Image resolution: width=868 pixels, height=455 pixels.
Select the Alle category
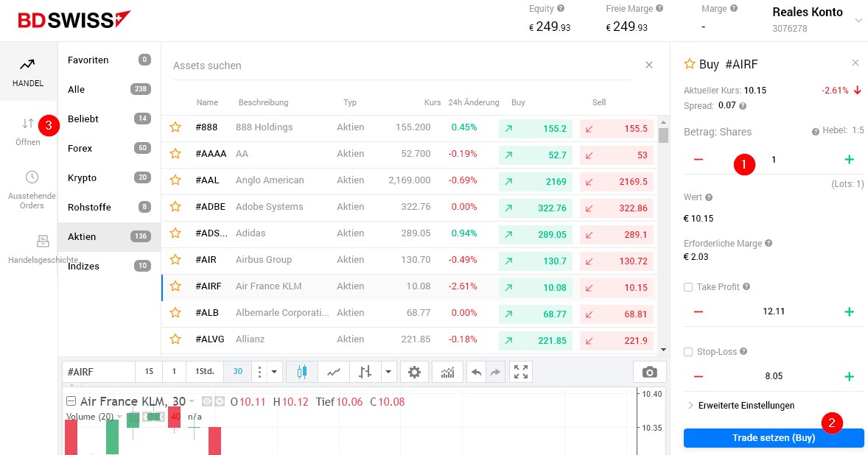[x=109, y=89]
